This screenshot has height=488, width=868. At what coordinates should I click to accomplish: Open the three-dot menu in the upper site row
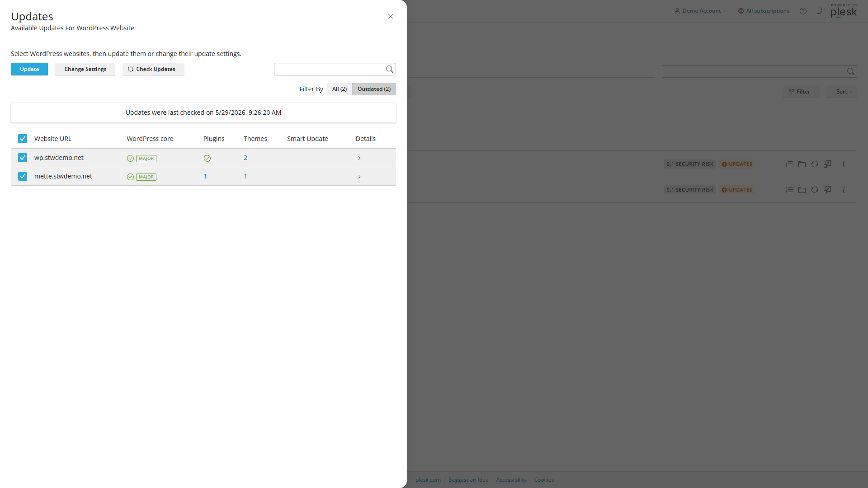[x=844, y=164]
